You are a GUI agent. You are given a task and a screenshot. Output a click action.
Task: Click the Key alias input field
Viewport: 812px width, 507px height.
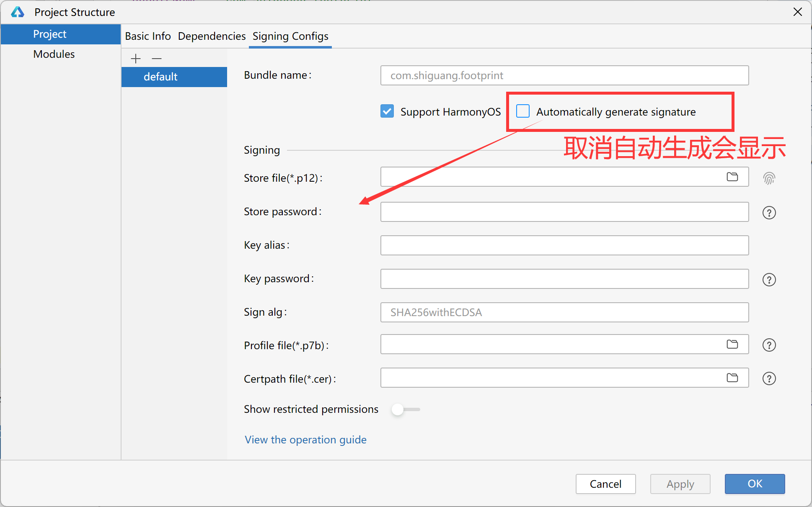pyautogui.click(x=564, y=245)
